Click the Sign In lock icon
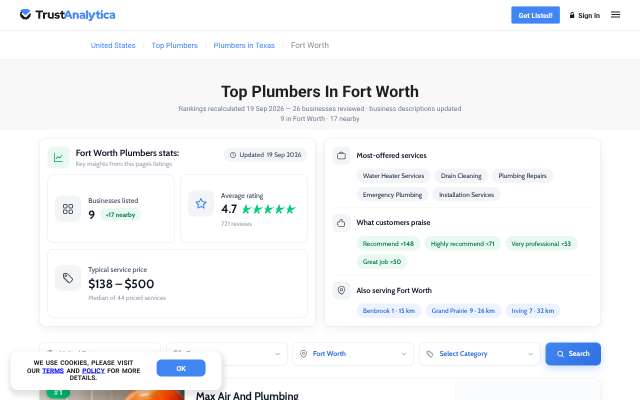Viewport: 640px width, 400px height. tap(572, 15)
